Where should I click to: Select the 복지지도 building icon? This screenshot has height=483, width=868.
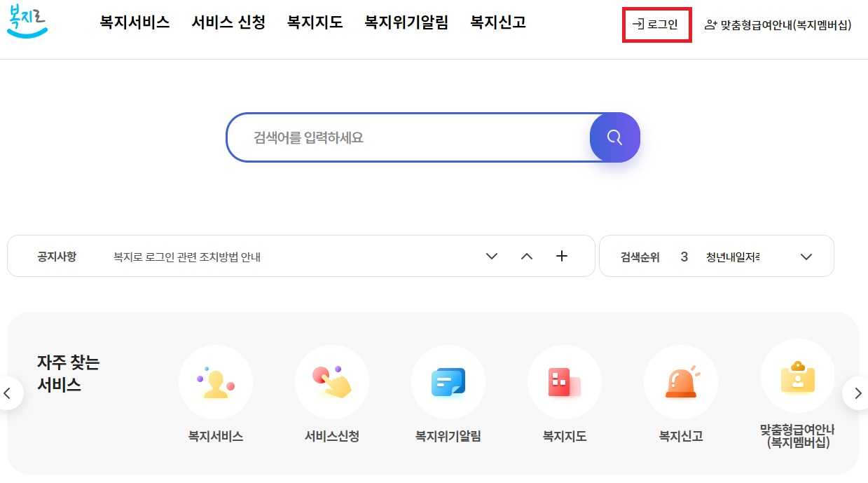565,382
